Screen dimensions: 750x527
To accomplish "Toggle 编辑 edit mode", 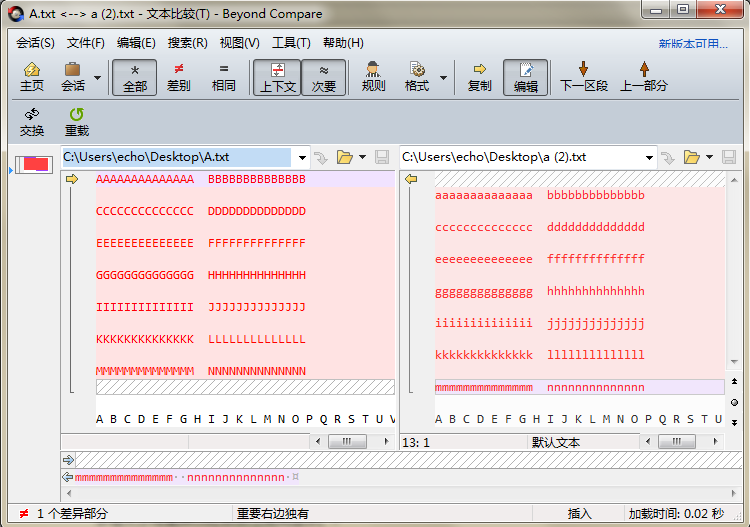I will point(525,77).
